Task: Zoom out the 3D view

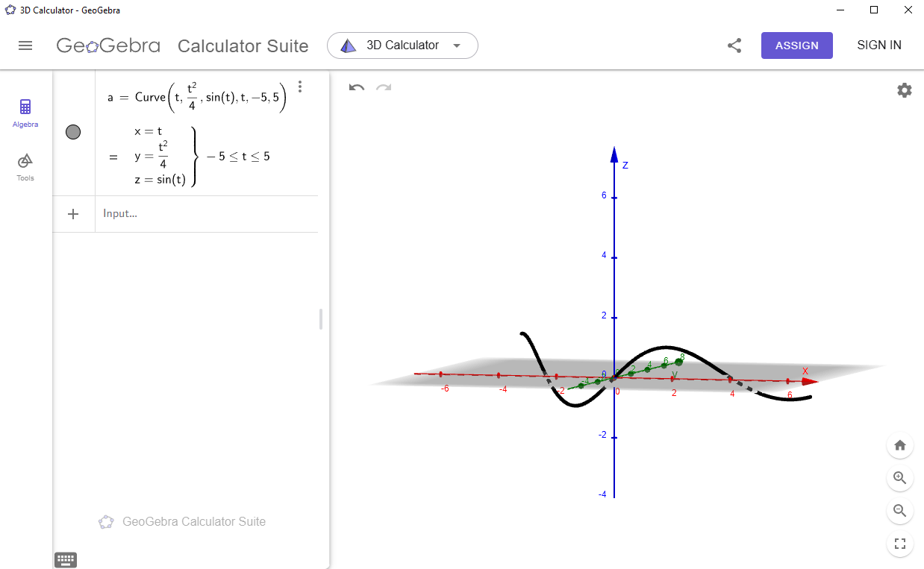Action: (899, 511)
